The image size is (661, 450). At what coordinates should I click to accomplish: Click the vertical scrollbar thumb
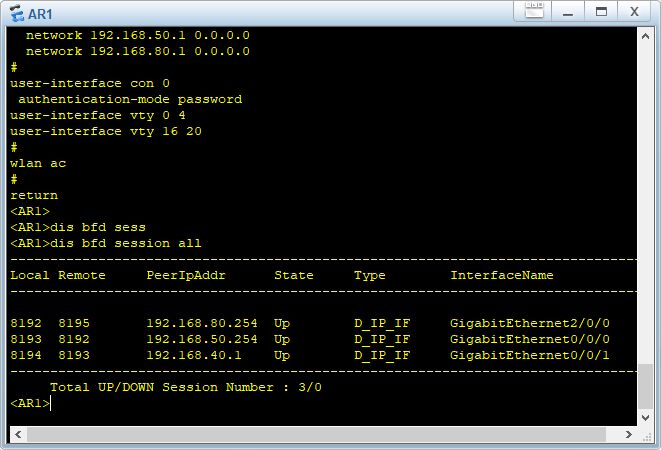[x=645, y=386]
